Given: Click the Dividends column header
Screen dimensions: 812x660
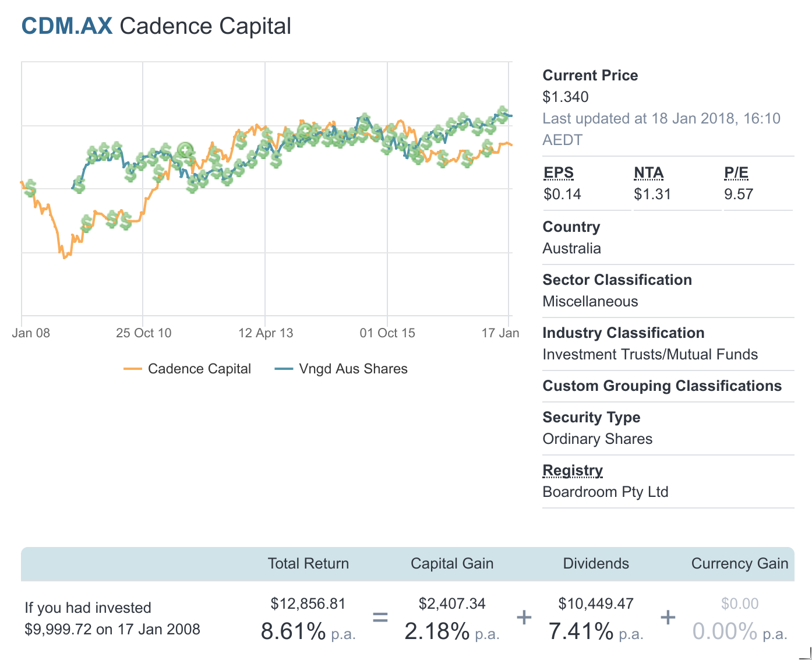Looking at the screenshot, I should pyautogui.click(x=596, y=563).
